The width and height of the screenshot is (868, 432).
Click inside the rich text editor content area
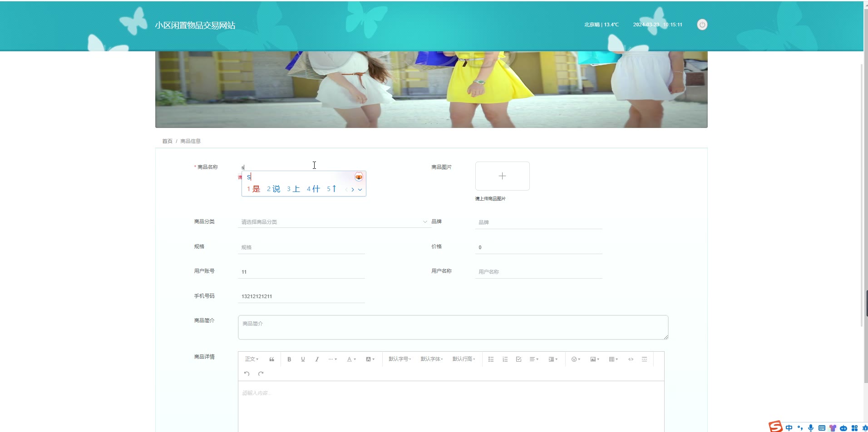tap(451, 407)
